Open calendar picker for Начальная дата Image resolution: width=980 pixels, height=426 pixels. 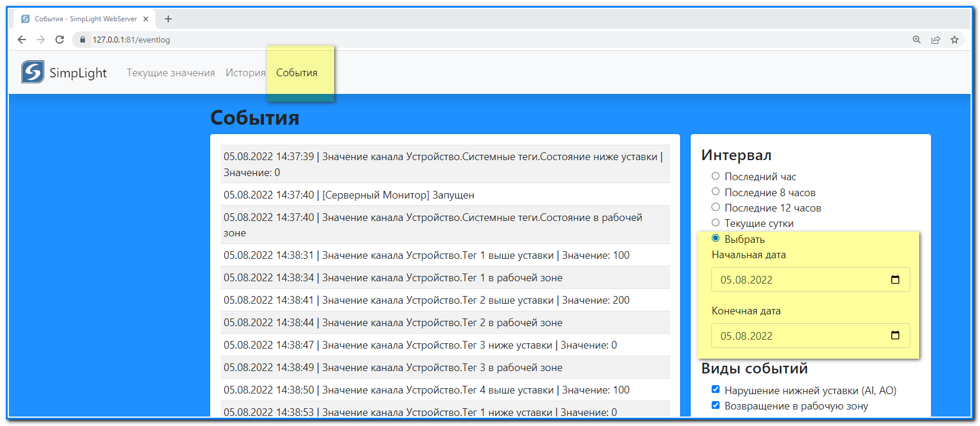(x=895, y=279)
